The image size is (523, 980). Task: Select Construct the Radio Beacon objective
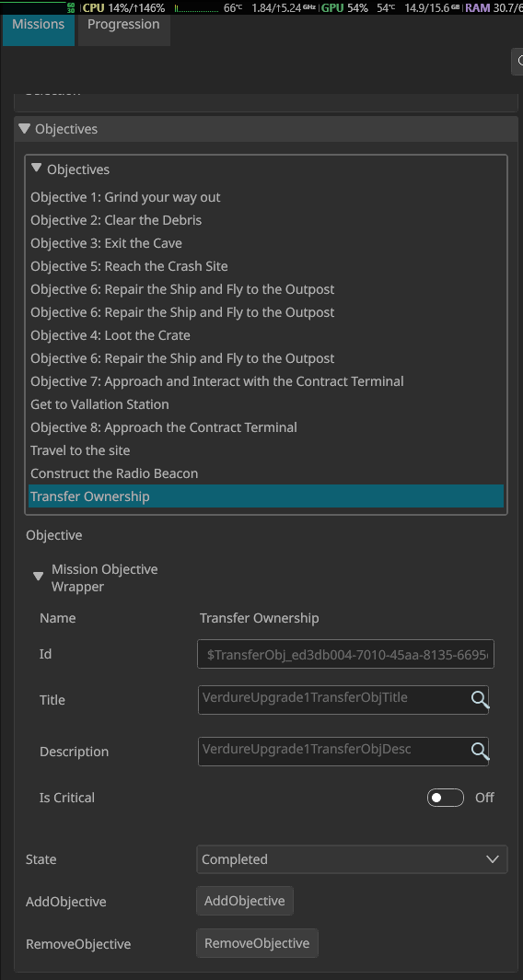114,473
